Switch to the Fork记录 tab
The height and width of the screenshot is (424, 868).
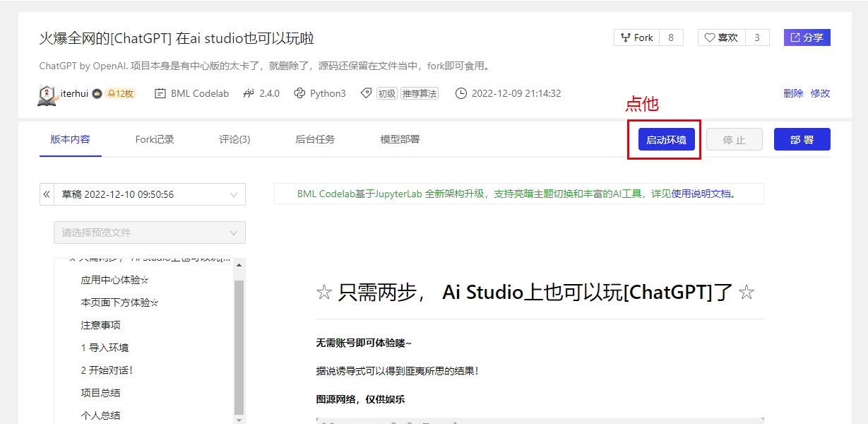coord(155,139)
